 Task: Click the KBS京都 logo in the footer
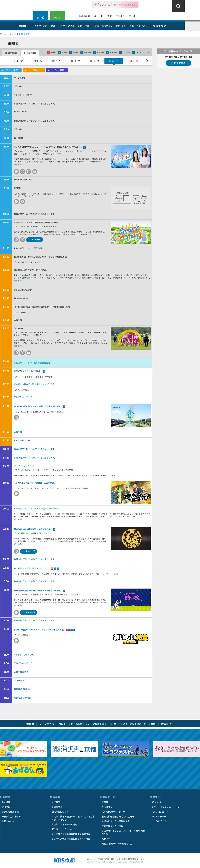tap(64, 860)
